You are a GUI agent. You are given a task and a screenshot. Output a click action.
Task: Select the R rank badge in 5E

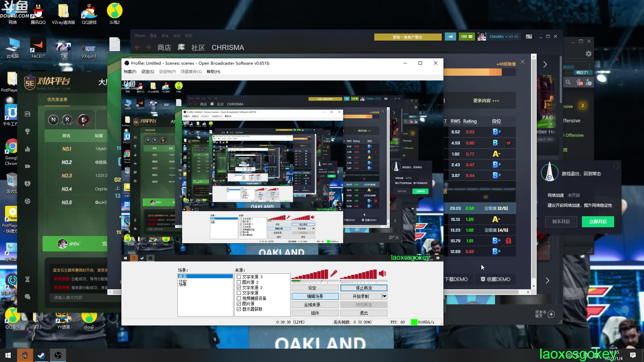click(x=67, y=120)
